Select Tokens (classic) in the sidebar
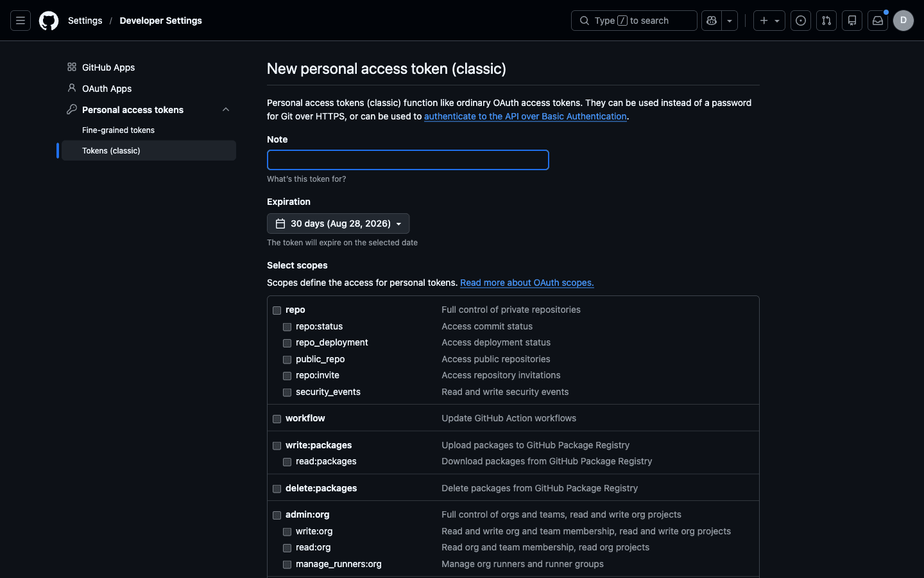The image size is (924, 578). (149, 151)
